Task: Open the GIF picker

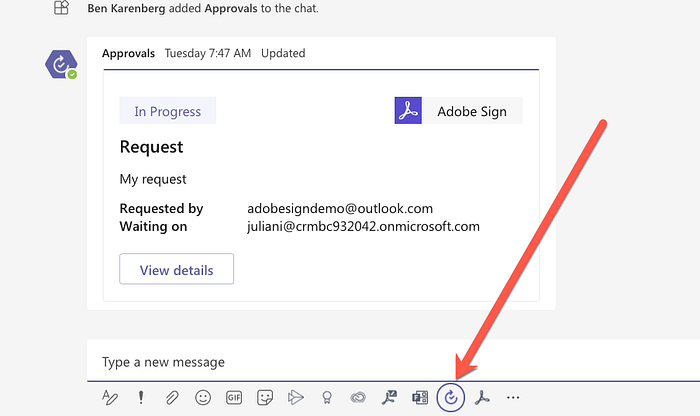Action: [234, 397]
